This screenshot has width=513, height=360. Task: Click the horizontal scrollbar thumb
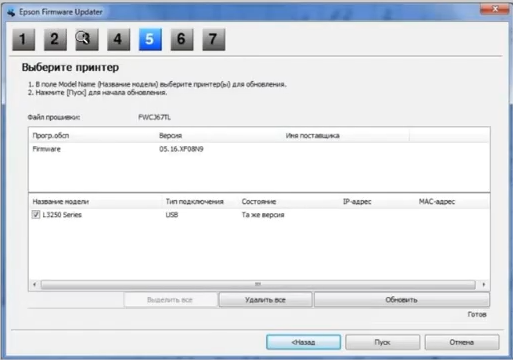[x=258, y=285]
